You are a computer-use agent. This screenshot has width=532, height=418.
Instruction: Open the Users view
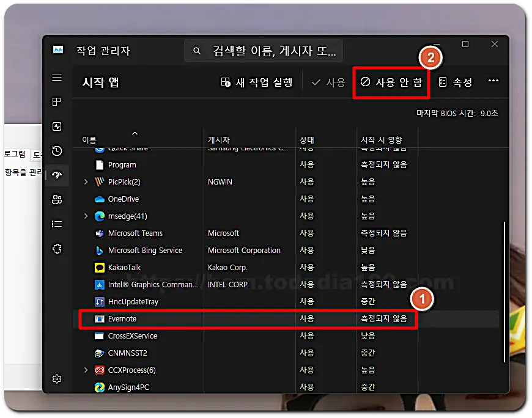pyautogui.click(x=57, y=200)
